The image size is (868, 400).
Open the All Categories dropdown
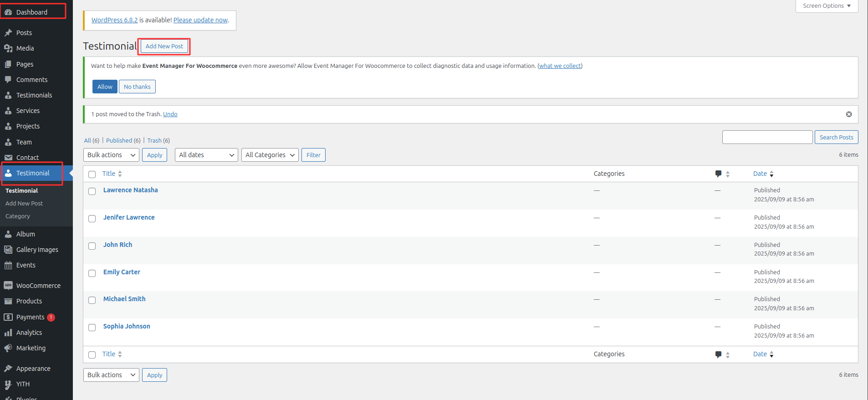click(270, 155)
